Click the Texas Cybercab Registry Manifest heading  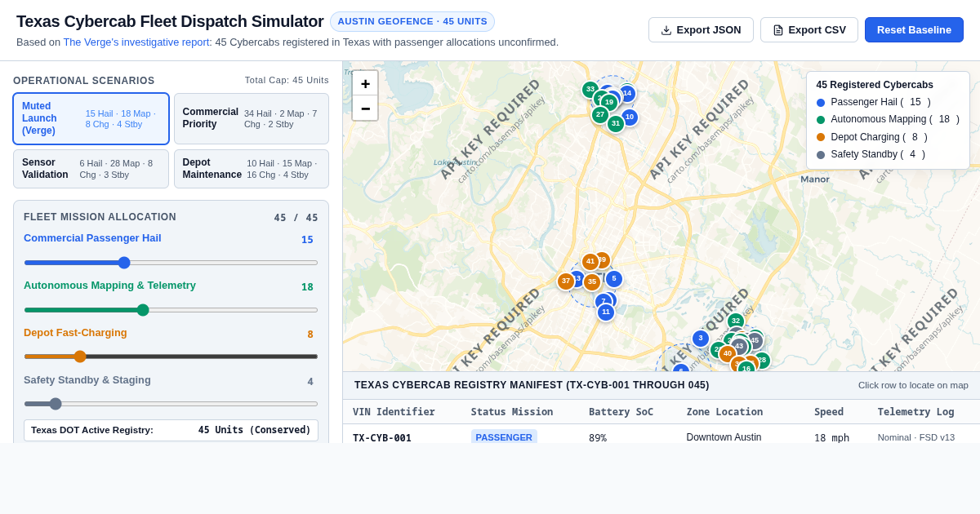pos(532,385)
